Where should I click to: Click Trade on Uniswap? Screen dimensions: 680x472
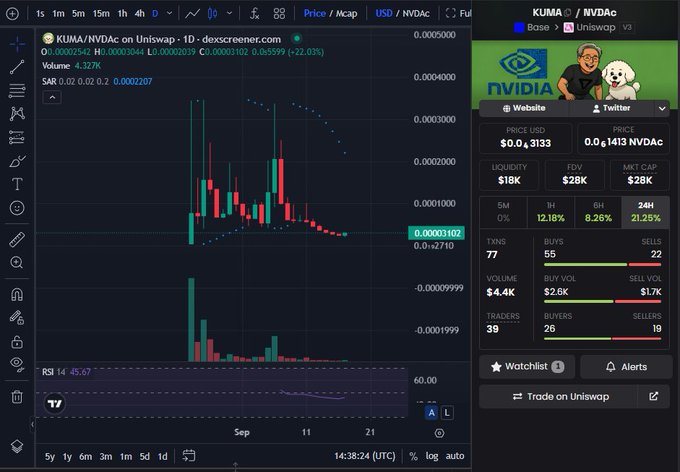[x=559, y=397]
